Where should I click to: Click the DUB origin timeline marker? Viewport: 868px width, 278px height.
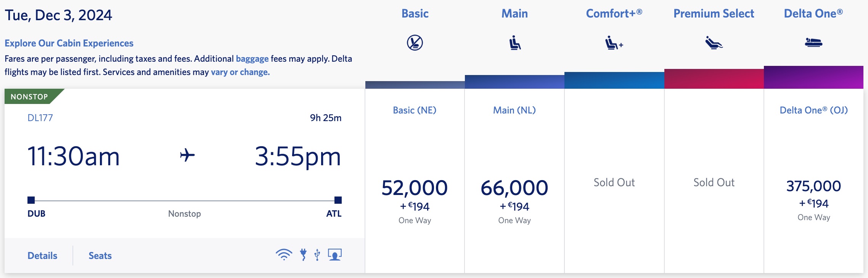pos(31,200)
